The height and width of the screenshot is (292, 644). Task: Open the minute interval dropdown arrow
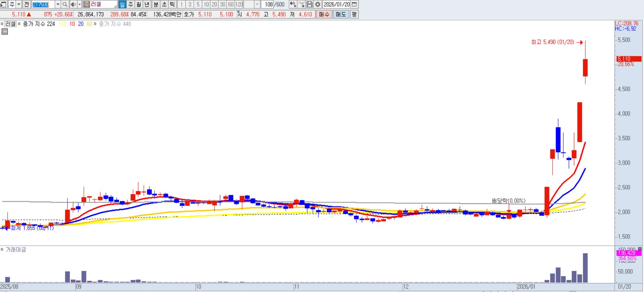coord(257,4)
